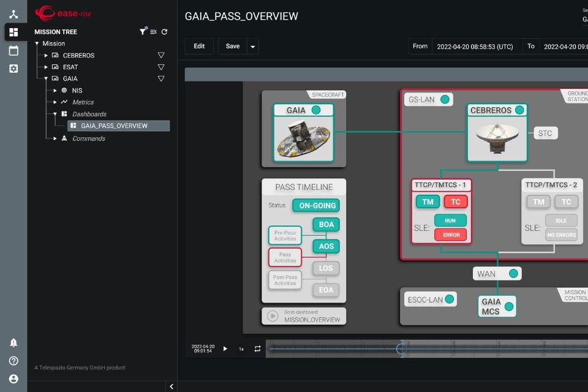Open the notifications bell icon

coord(13,342)
